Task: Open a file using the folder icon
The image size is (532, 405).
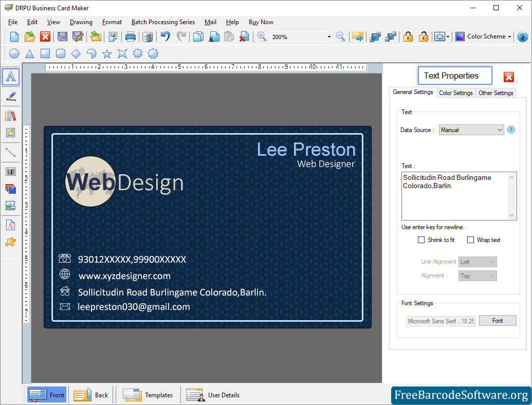Action: point(30,36)
